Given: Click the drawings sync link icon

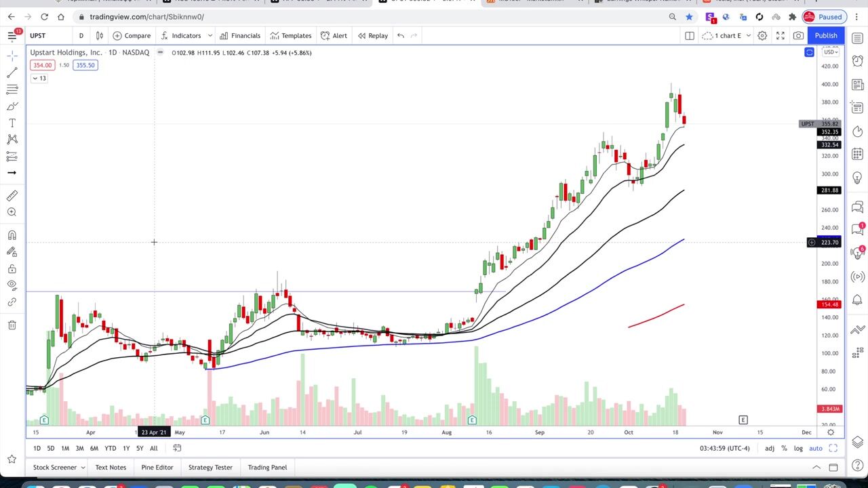Looking at the screenshot, I should [x=12, y=302].
